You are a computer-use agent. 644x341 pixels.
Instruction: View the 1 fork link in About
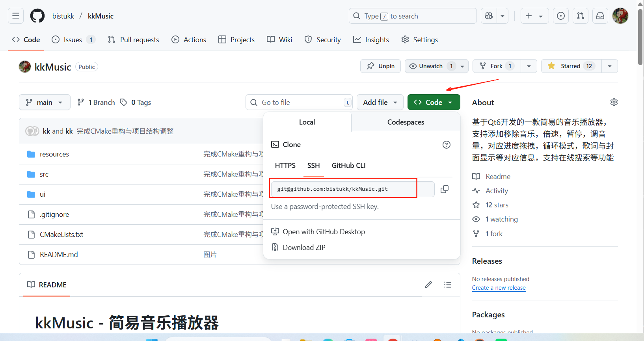click(x=488, y=234)
